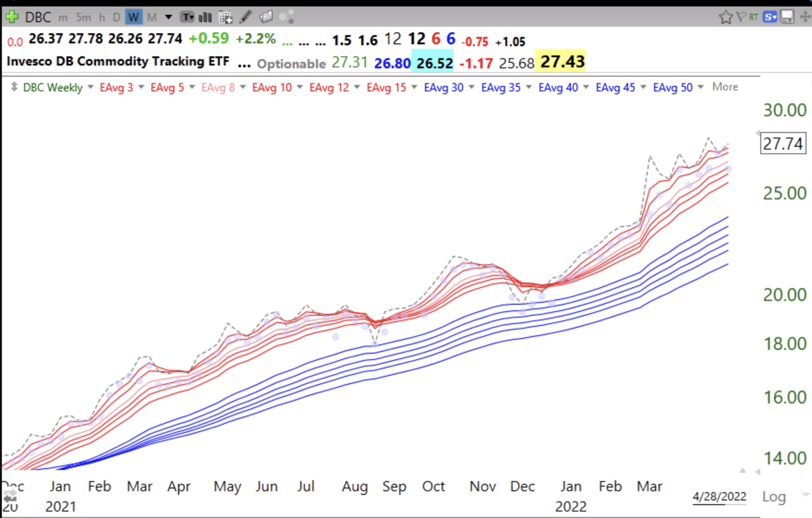This screenshot has width=812, height=518.
Task: Click More to show additional indicators
Action: 725,87
